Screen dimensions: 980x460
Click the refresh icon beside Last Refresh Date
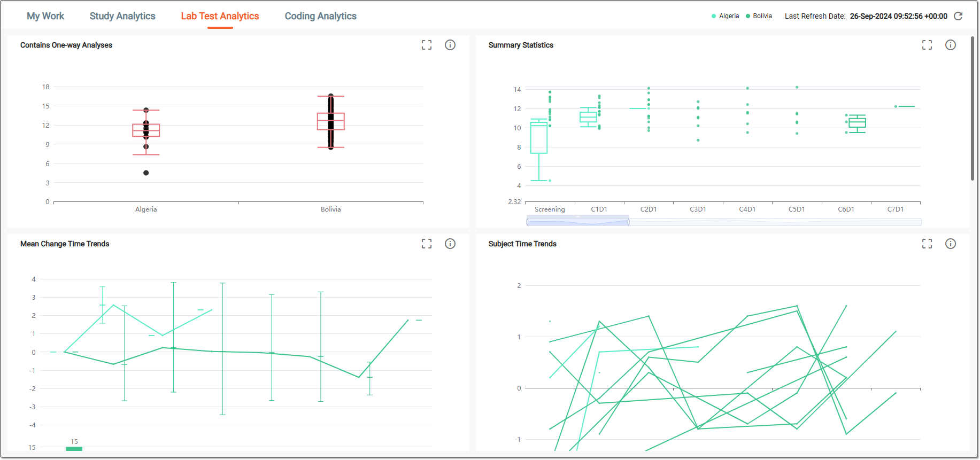click(958, 16)
